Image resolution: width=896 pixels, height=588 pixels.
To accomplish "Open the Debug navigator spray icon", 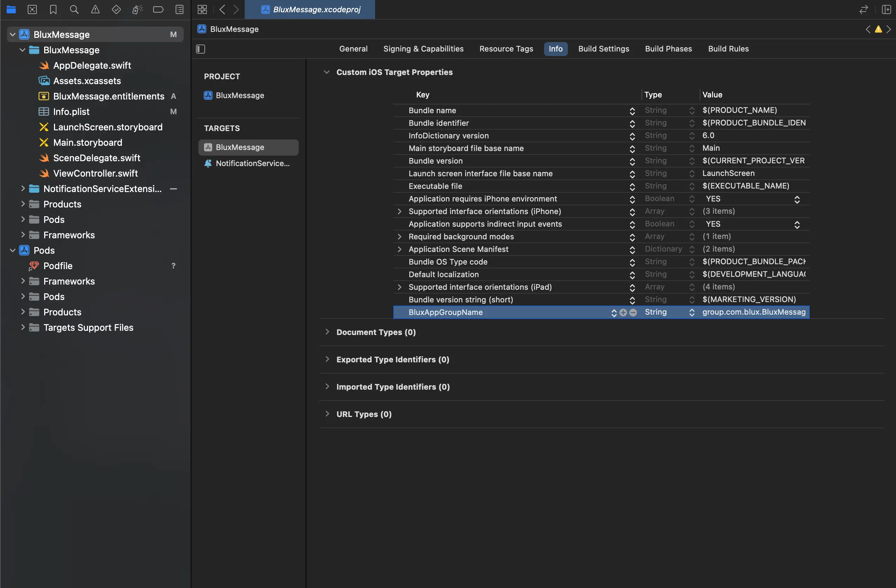I will pos(137,9).
